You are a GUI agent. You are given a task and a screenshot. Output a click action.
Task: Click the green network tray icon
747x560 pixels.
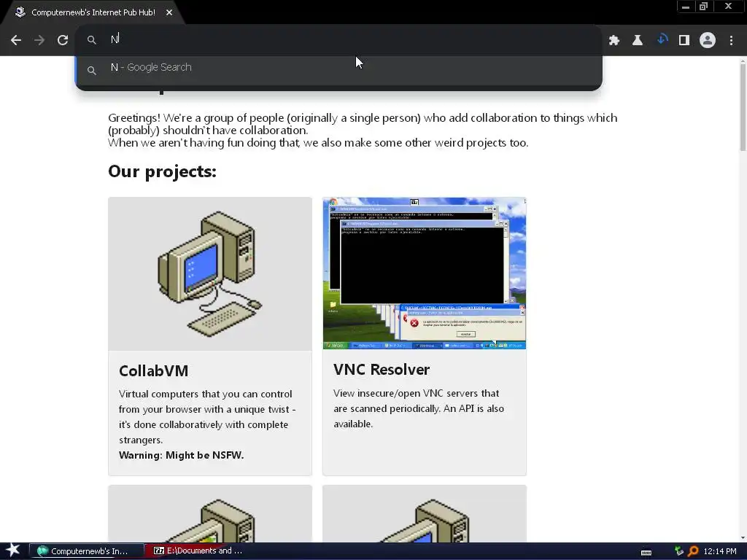click(x=679, y=551)
